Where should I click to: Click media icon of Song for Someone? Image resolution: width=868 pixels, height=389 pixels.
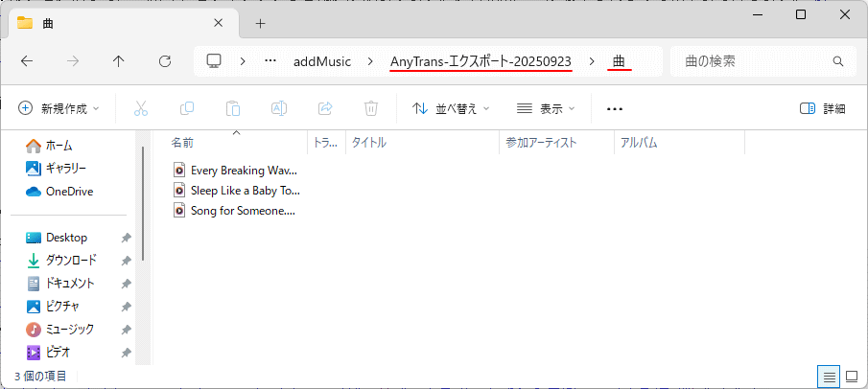178,211
